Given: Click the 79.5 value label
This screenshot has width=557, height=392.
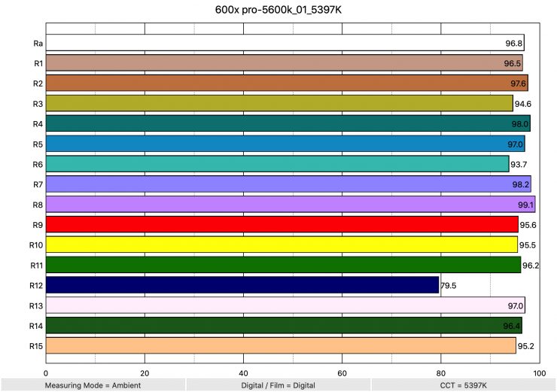Looking at the screenshot, I should (449, 285).
